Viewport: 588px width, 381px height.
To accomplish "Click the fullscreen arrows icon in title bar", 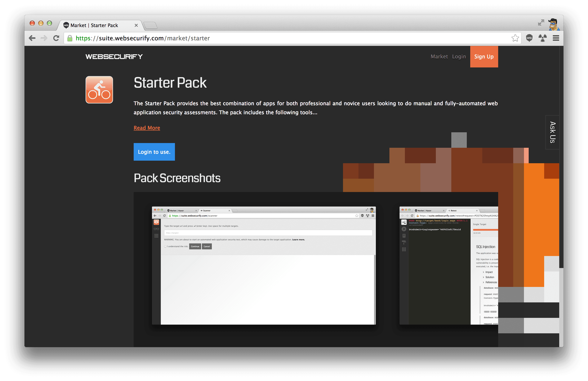I will tap(541, 23).
